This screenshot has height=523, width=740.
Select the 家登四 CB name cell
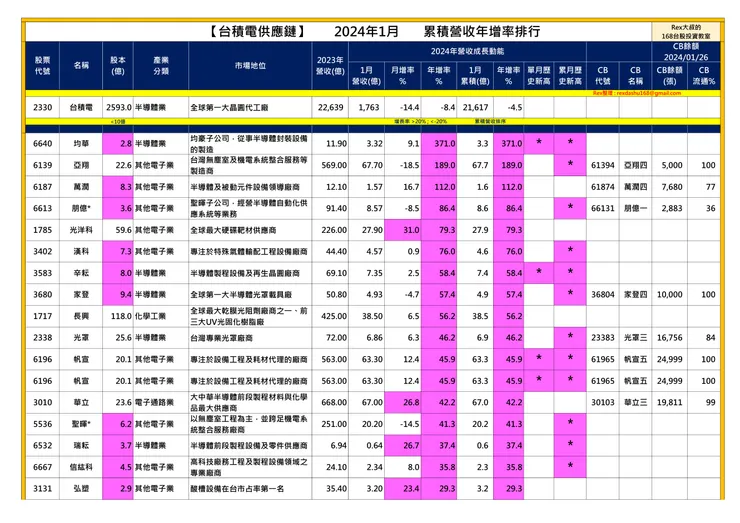635,295
